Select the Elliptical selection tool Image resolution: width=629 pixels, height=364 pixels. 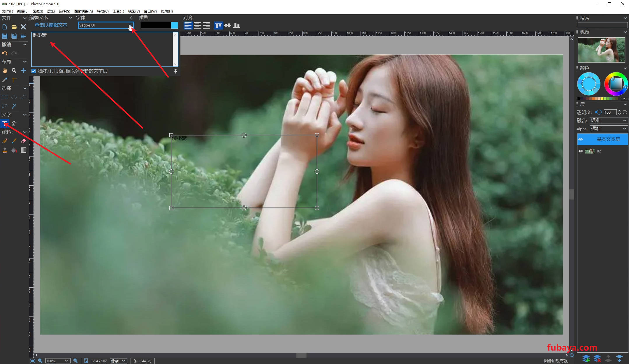point(14,97)
